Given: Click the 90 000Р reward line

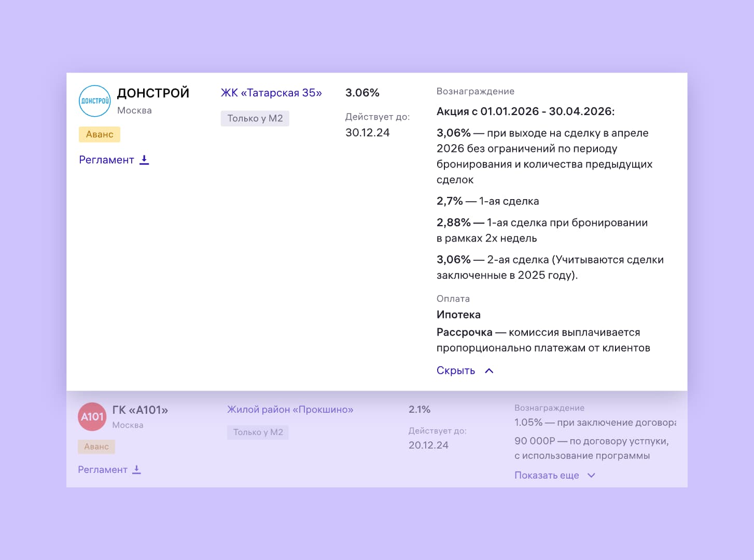Looking at the screenshot, I should click(592, 449).
